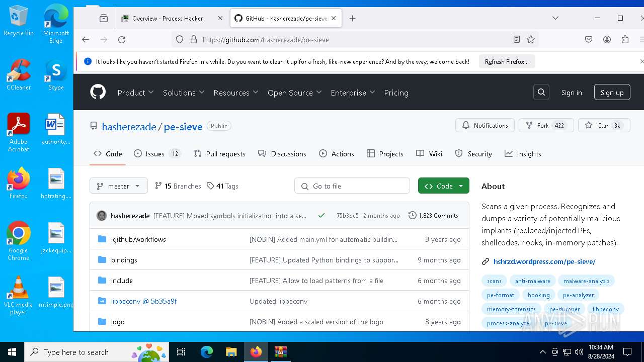Viewport: 644px width, 362px height.
Task: Open hshrzd.wordpress.com/pe-sieve link
Action: click(544, 261)
